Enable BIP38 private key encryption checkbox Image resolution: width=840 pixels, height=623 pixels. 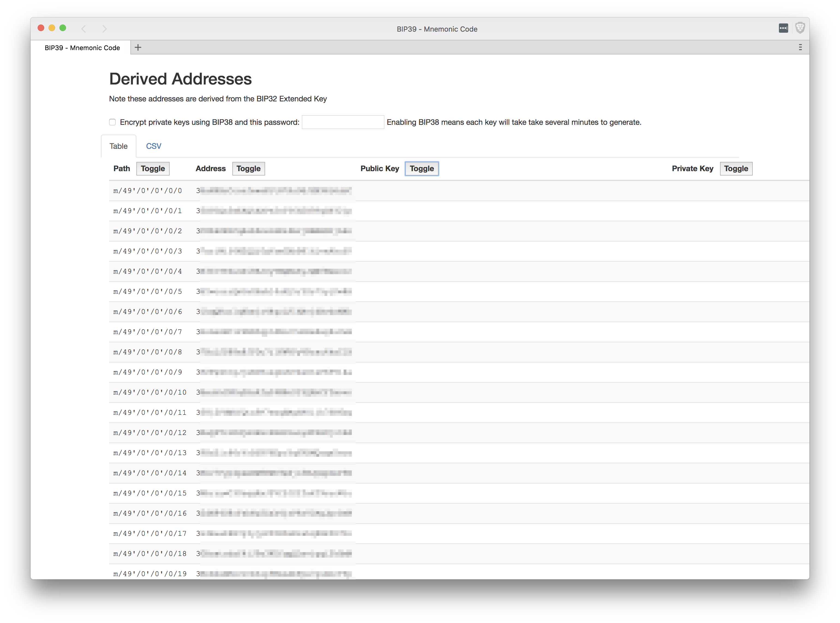[112, 122]
